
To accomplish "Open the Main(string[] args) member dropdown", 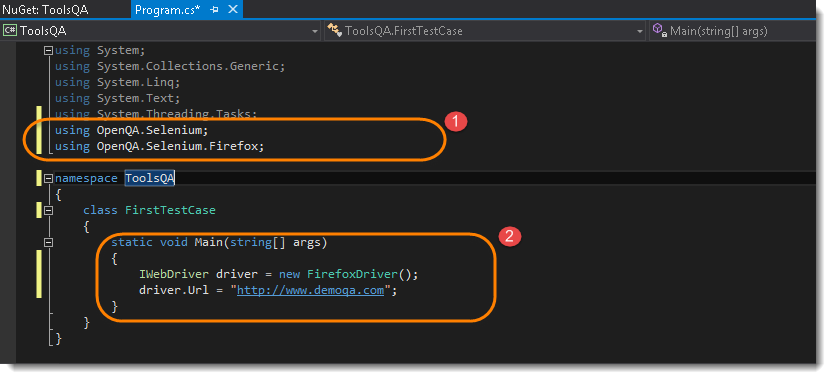I will pos(732,31).
